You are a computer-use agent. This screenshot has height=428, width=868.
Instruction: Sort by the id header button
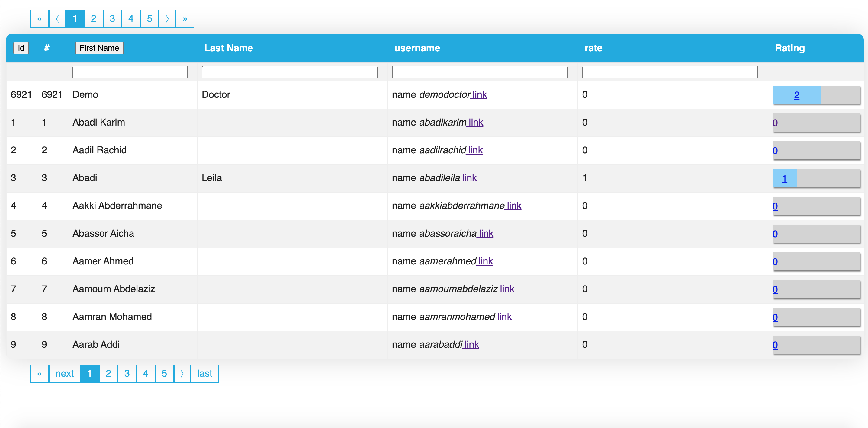click(21, 48)
